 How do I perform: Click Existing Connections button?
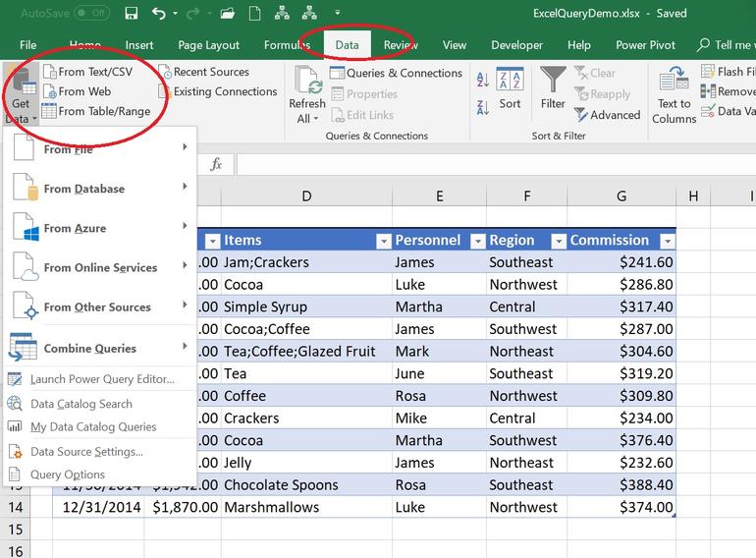pyautogui.click(x=225, y=92)
